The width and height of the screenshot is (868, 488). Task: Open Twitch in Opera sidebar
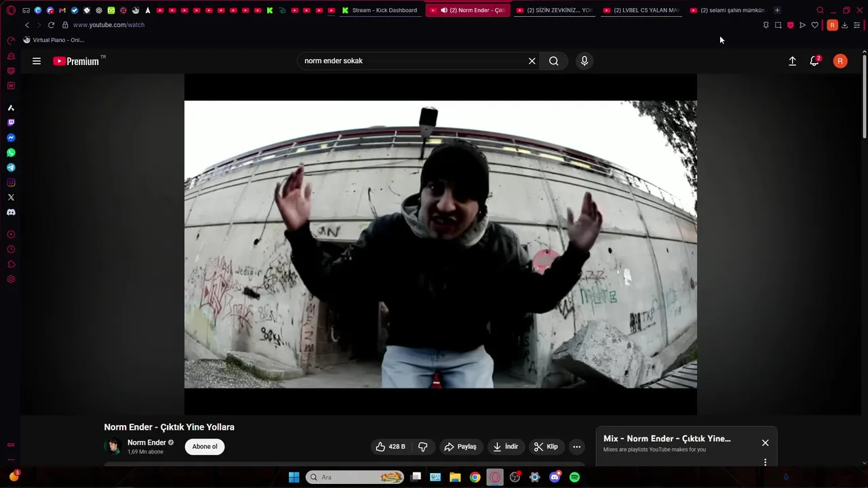click(11, 123)
